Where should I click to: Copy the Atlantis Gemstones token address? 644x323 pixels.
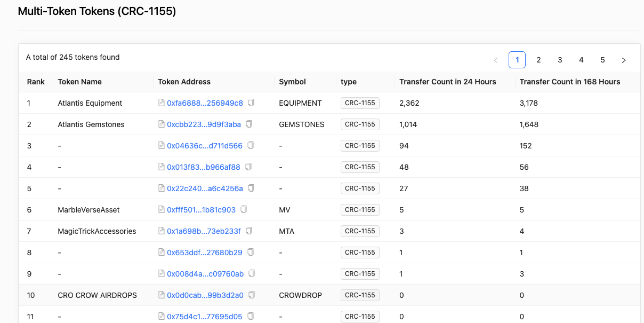(x=249, y=124)
